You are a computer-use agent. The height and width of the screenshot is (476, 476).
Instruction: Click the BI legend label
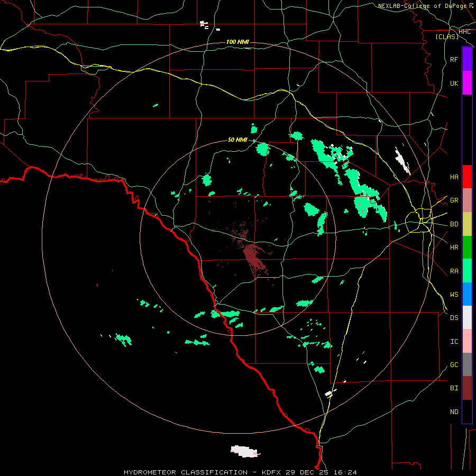[454, 388]
